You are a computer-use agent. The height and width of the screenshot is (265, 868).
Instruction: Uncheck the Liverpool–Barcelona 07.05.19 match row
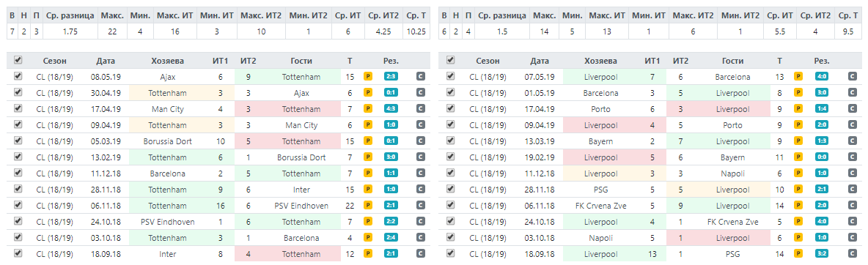(450, 77)
